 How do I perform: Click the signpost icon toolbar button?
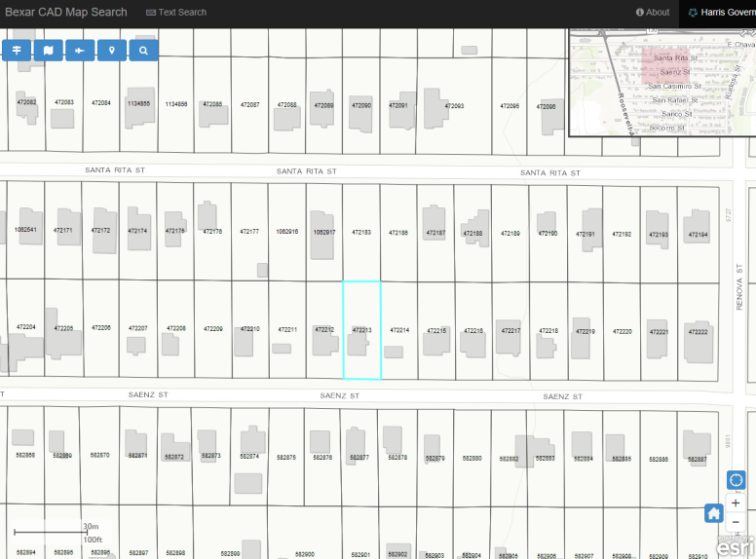click(x=17, y=51)
